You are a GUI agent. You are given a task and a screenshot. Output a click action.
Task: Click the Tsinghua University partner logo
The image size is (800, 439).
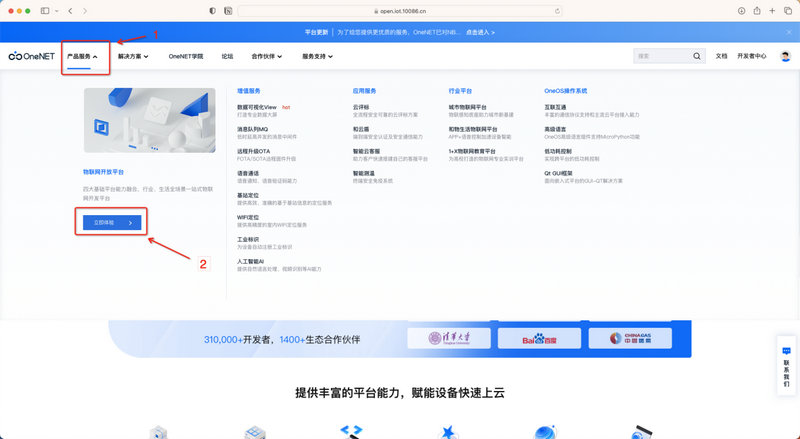click(x=449, y=338)
